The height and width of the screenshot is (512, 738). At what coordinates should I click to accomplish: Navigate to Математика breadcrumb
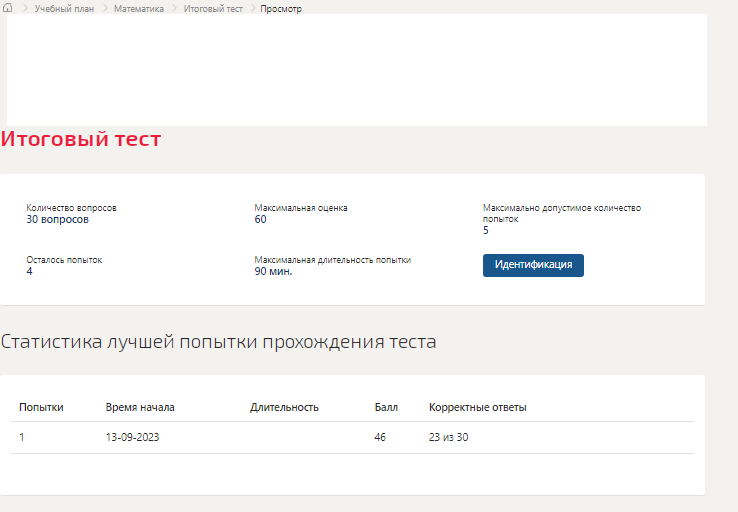click(x=139, y=8)
